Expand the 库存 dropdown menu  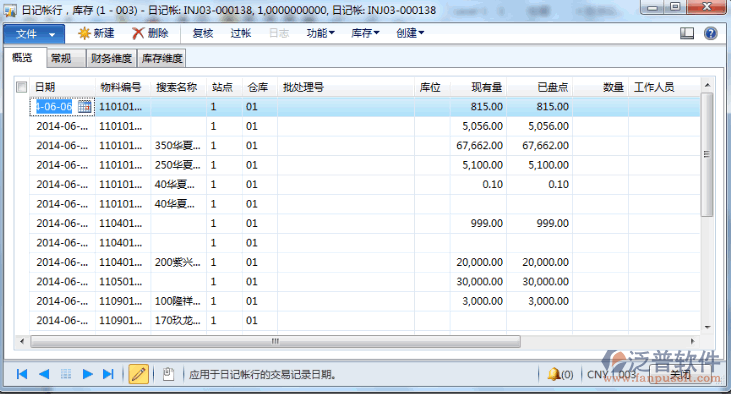point(365,33)
